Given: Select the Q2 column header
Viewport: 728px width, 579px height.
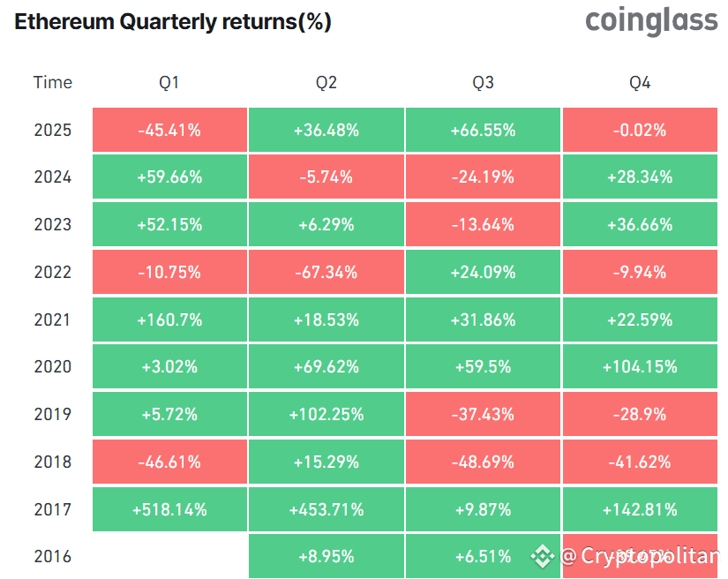Looking at the screenshot, I should pyautogui.click(x=326, y=83).
